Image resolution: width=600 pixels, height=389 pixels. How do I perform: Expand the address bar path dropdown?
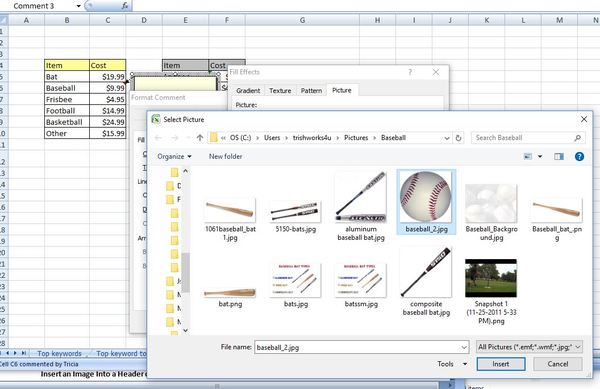click(447, 138)
